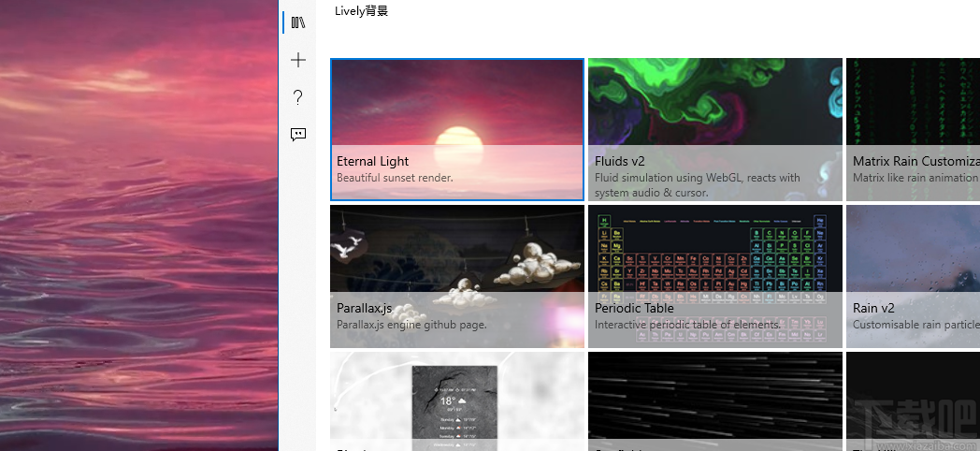Viewport: 980px width, 451px height.
Task: Click 'Parallax.js engine github page.' description
Action: 411,325
